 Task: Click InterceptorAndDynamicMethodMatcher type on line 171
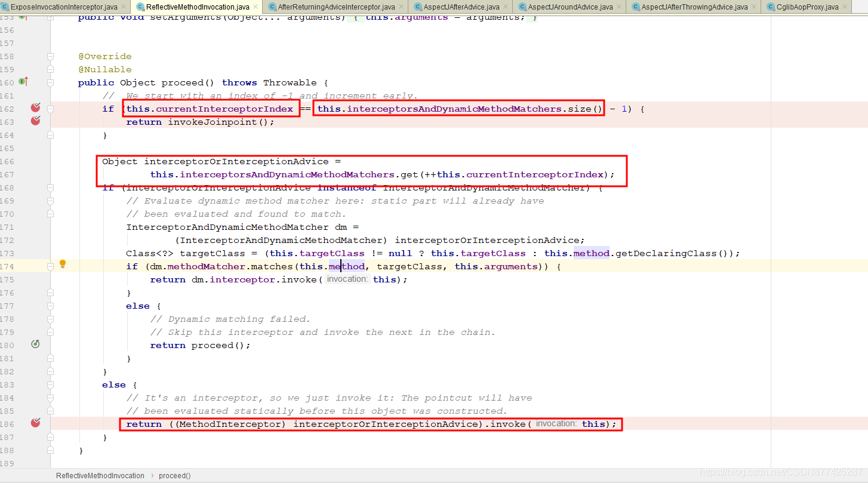click(x=227, y=227)
